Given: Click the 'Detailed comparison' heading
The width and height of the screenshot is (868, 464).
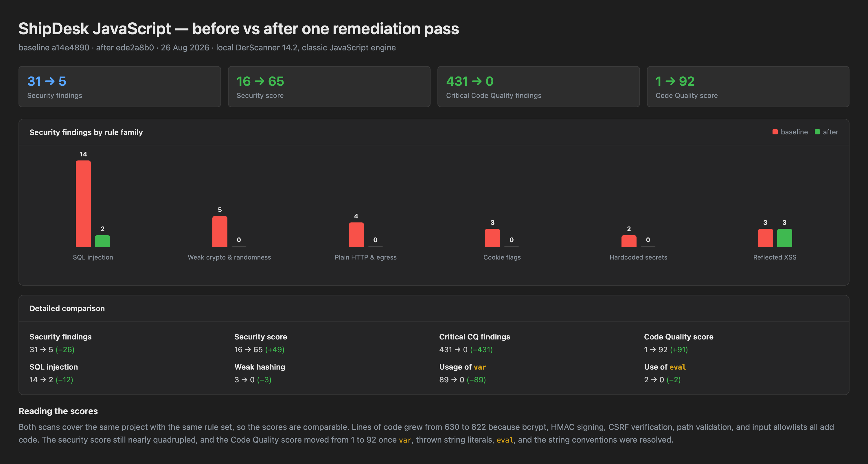Looking at the screenshot, I should click(x=67, y=308).
